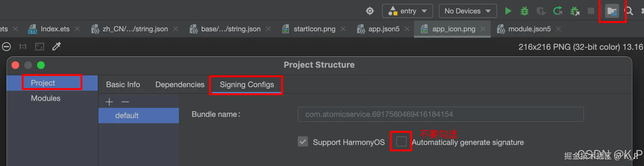The image size is (644, 166).
Task: Open the Basic Info tab
Action: pyautogui.click(x=123, y=85)
